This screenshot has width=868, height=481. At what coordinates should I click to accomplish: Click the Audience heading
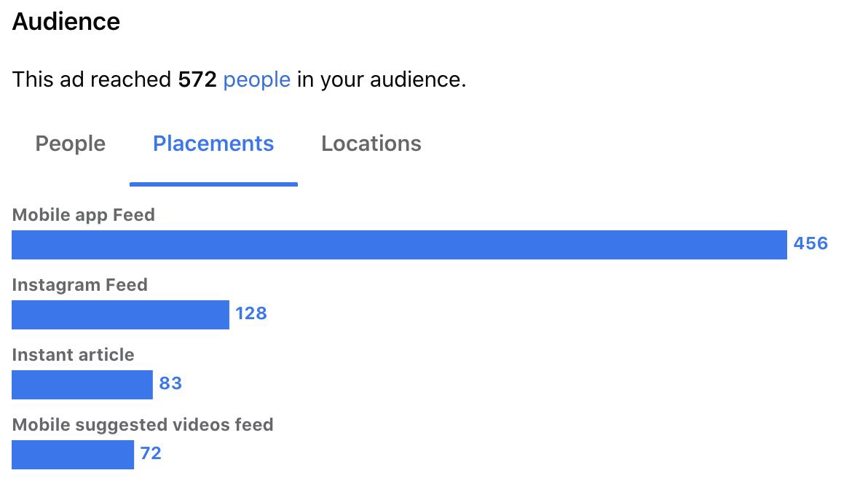coord(66,22)
